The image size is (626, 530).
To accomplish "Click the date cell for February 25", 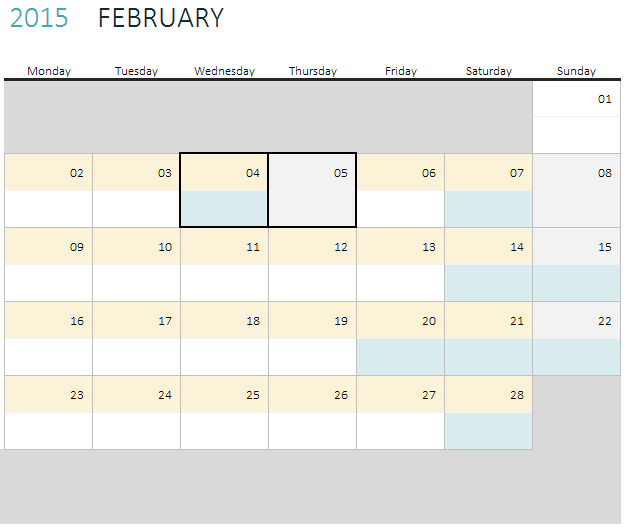I will click(224, 395).
